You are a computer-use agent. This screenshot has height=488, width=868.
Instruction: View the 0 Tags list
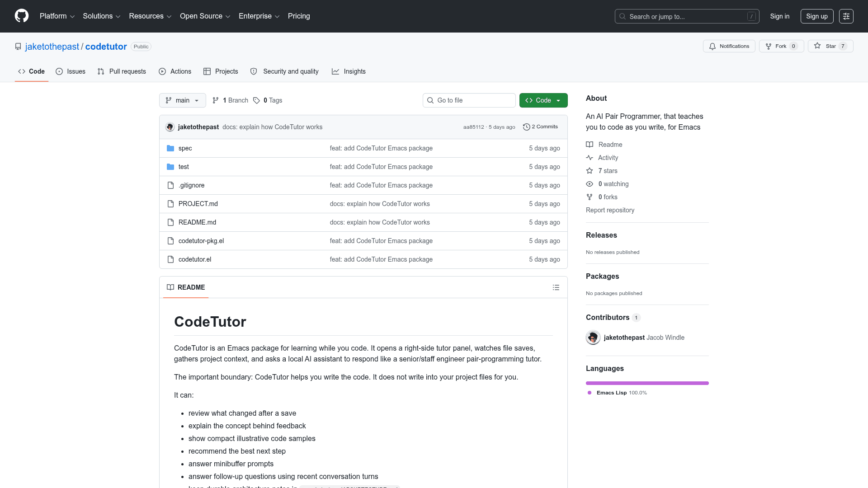pyautogui.click(x=268, y=100)
